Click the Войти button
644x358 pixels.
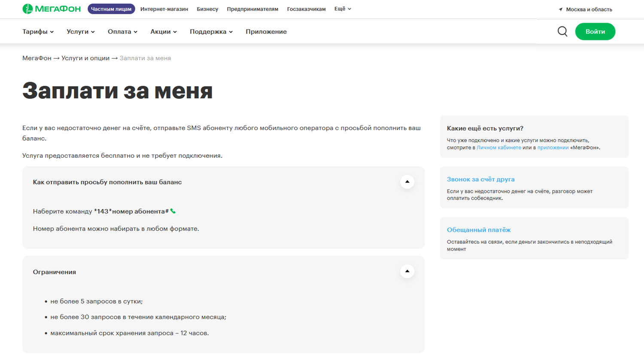click(x=595, y=31)
